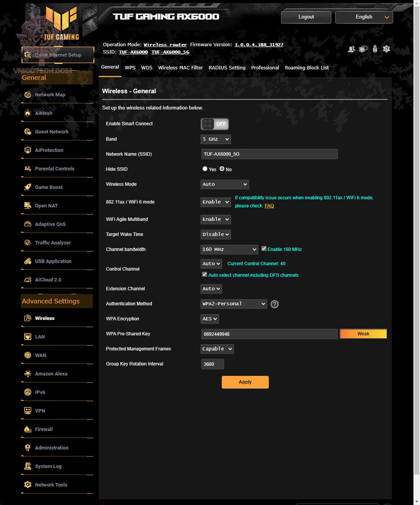Select No for Hide SSID

tap(222, 169)
